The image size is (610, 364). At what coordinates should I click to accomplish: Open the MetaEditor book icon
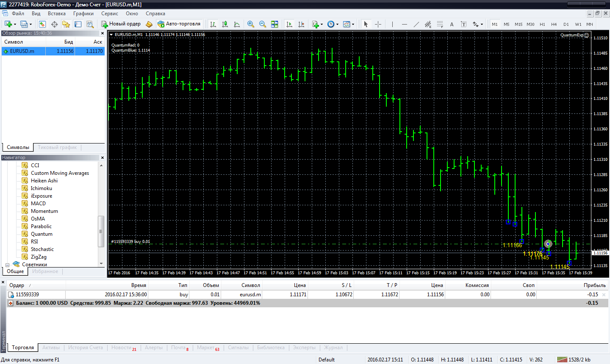tap(149, 24)
